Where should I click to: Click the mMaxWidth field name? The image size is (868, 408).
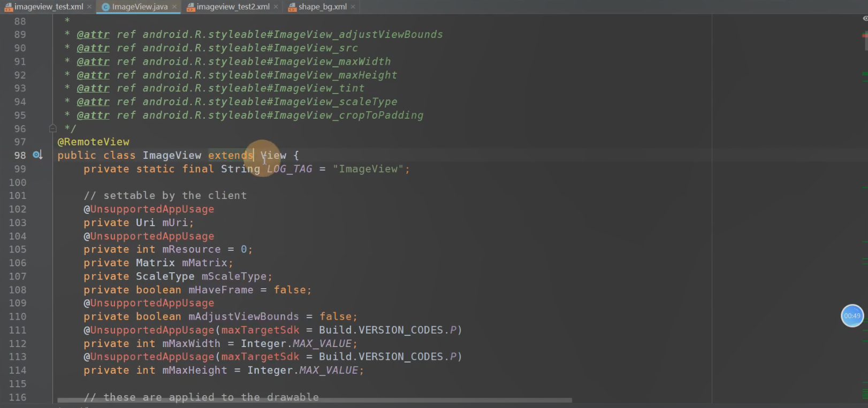pos(192,343)
